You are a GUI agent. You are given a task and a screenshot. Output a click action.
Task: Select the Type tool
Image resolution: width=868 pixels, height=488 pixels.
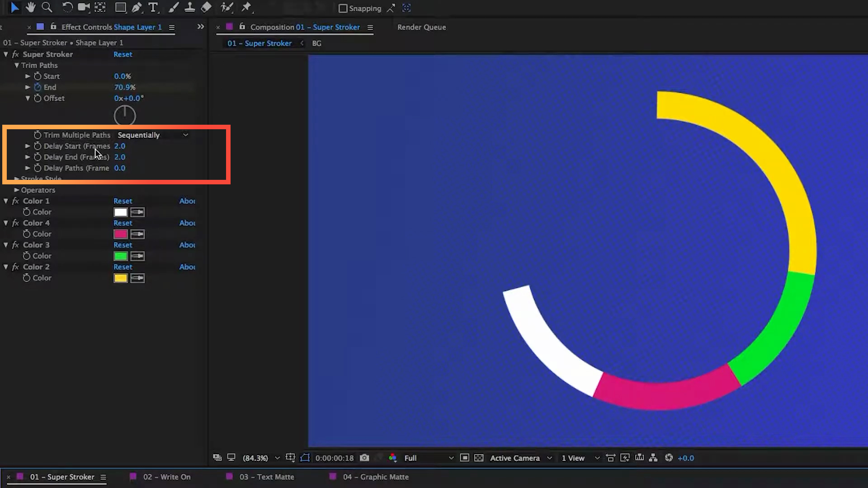point(153,7)
